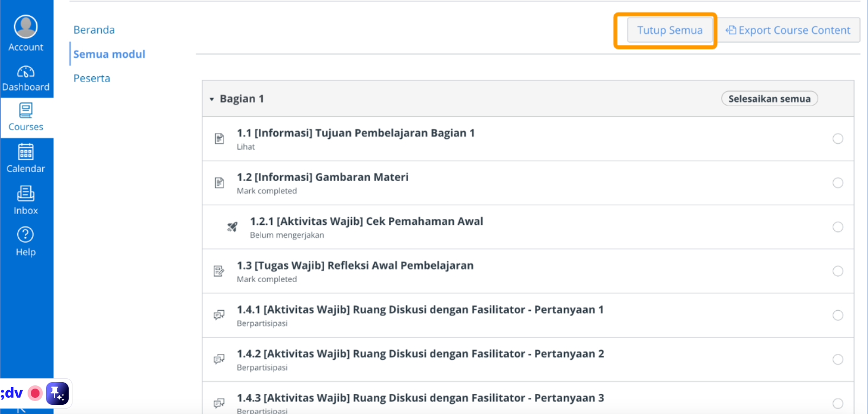Click the purple pin sparkle overlay icon
Screen dimensions: 868x414
point(57,393)
